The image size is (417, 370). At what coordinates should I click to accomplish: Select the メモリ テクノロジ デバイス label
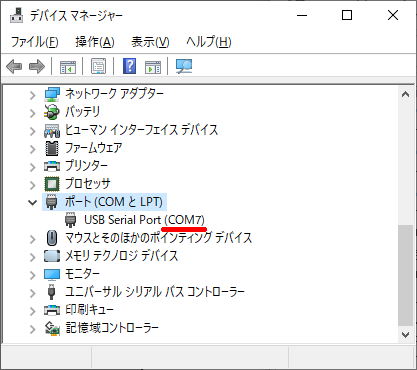[x=121, y=256]
